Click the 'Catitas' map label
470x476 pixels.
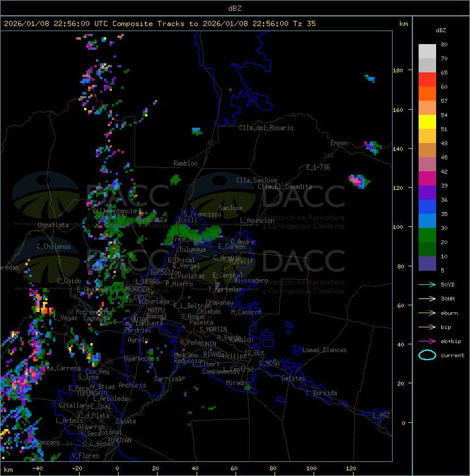[293, 378]
